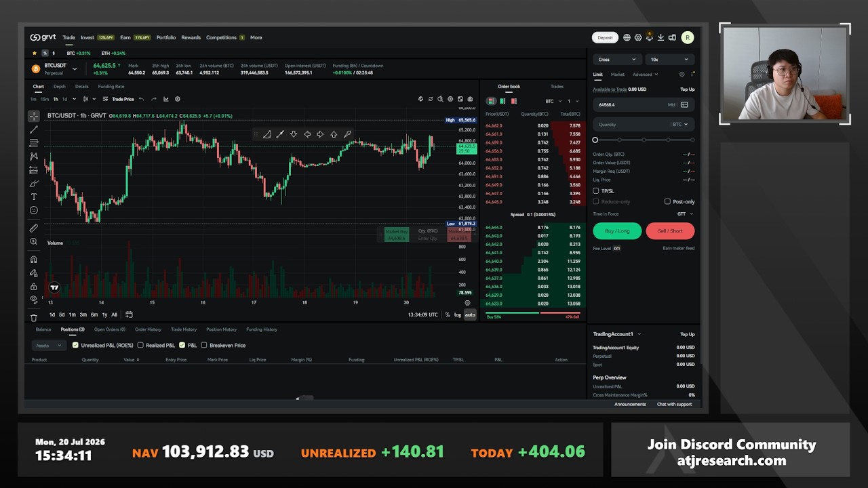Open the emoji sticker tool
The height and width of the screenshot is (488, 868).
33,210
